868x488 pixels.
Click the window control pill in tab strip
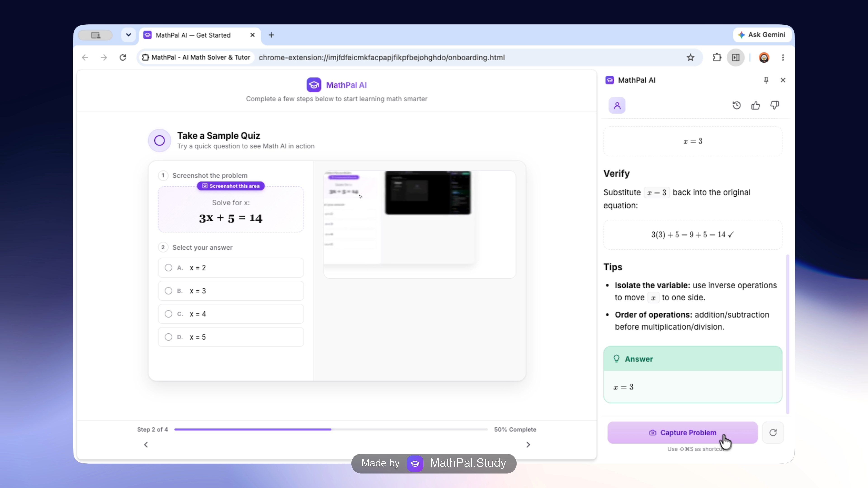[x=95, y=35]
